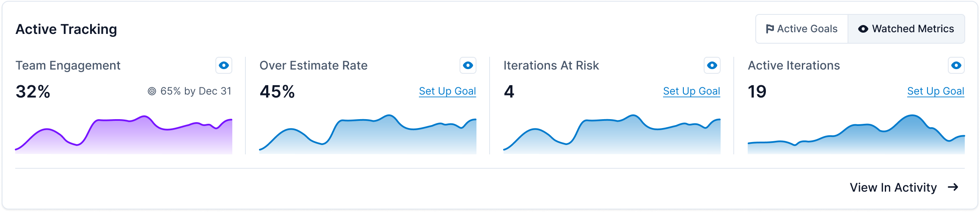Click the Iterations At Risk sparkline chart

coord(612,134)
